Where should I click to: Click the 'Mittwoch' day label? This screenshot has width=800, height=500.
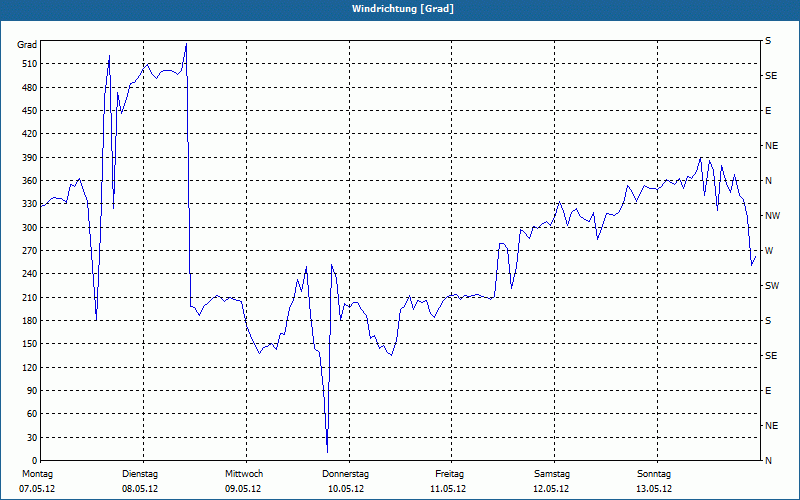[x=244, y=474]
